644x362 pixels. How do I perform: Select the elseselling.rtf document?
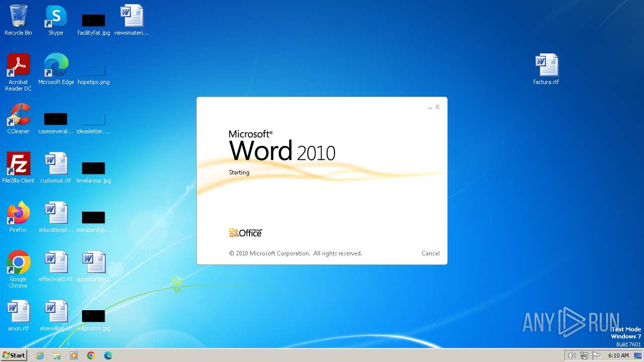(56, 316)
